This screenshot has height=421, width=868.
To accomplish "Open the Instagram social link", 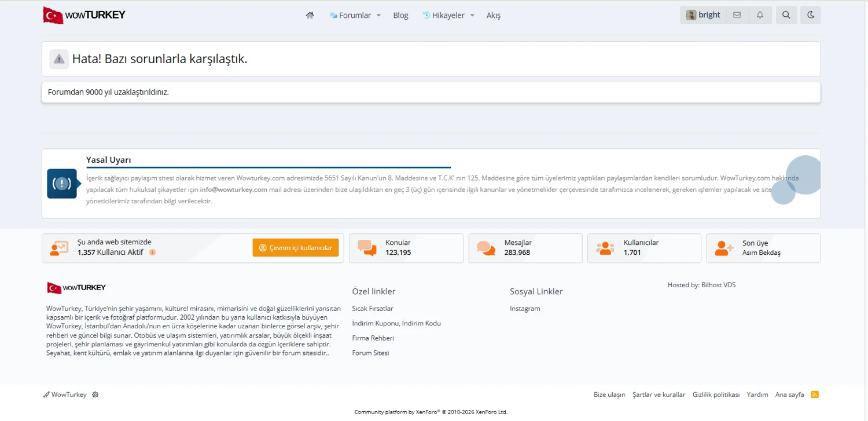I will 525,309.
